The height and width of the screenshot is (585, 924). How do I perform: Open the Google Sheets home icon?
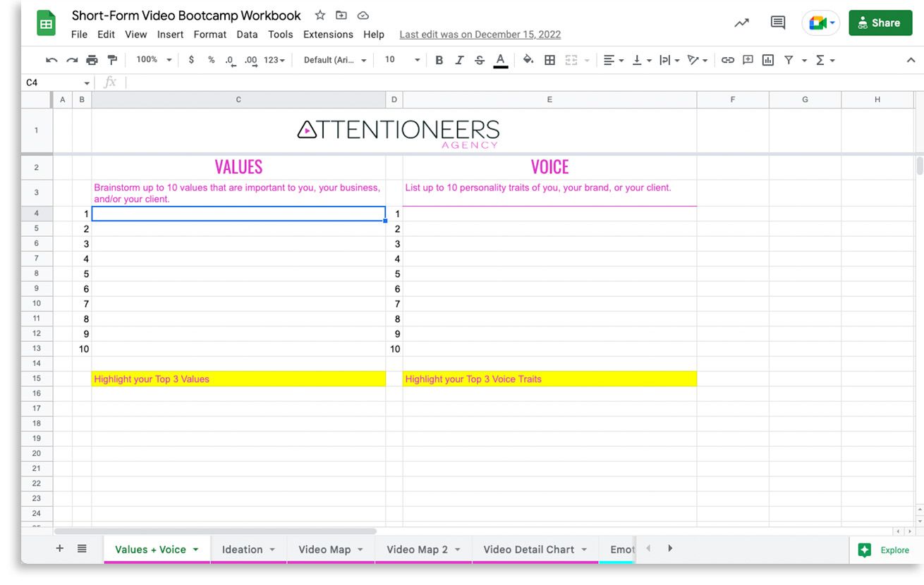click(46, 24)
